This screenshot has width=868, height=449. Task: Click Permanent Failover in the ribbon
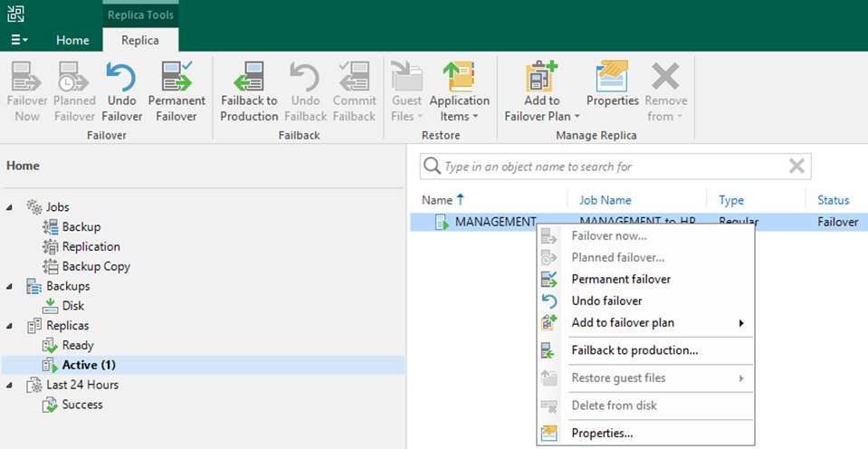[176, 92]
